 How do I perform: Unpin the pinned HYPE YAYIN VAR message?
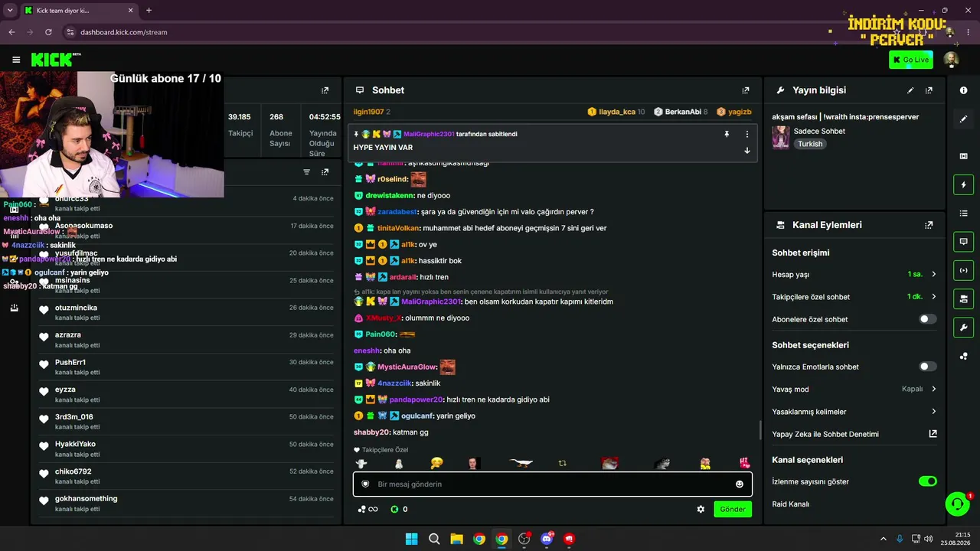click(727, 134)
